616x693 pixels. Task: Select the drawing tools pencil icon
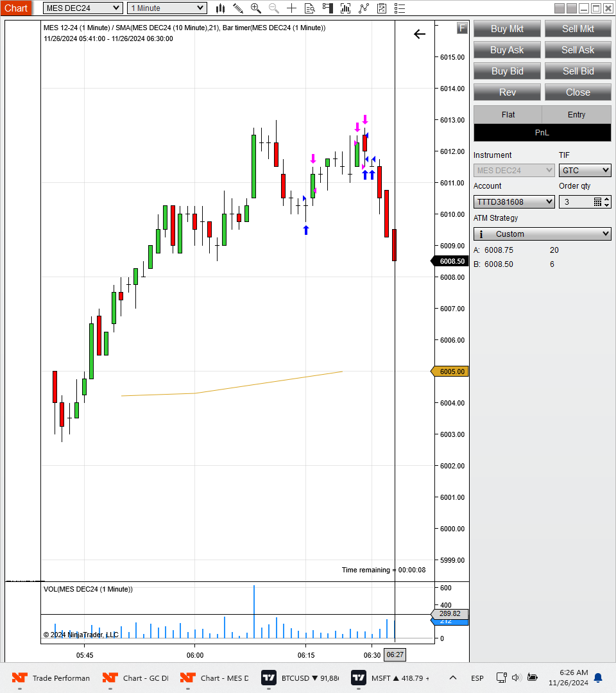tap(238, 8)
